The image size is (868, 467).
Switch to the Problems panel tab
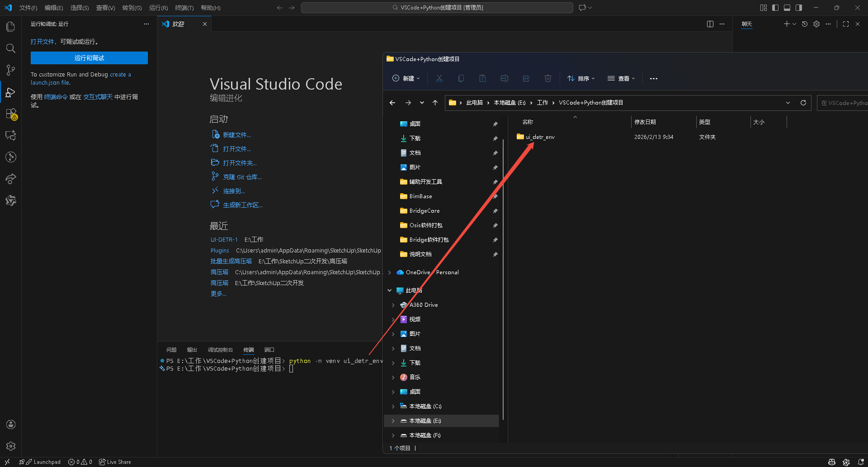coord(171,350)
